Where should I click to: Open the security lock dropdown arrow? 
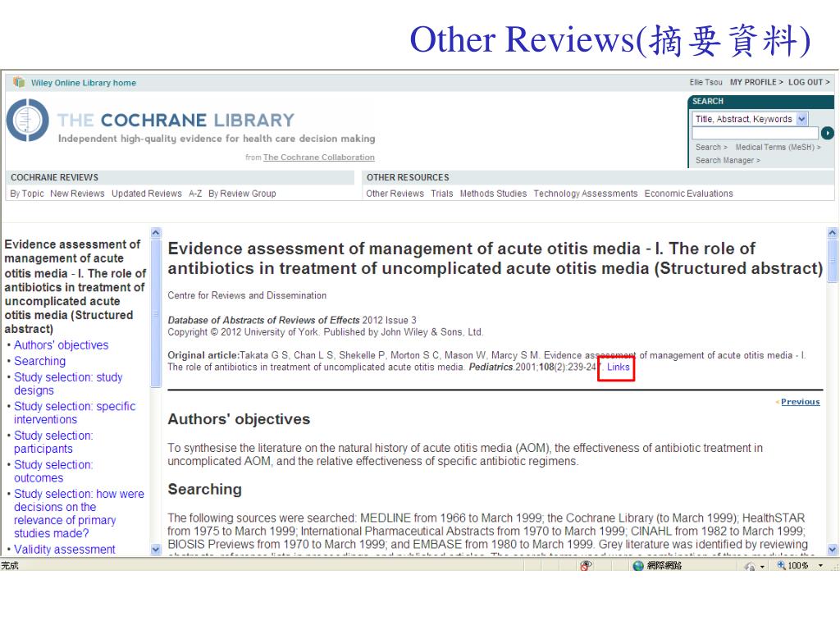(x=762, y=566)
